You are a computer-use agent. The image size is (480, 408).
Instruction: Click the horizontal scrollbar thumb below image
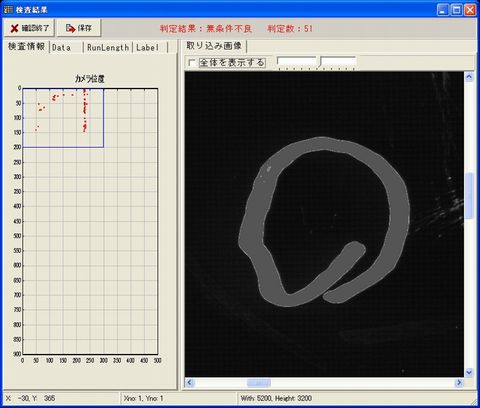point(259,383)
